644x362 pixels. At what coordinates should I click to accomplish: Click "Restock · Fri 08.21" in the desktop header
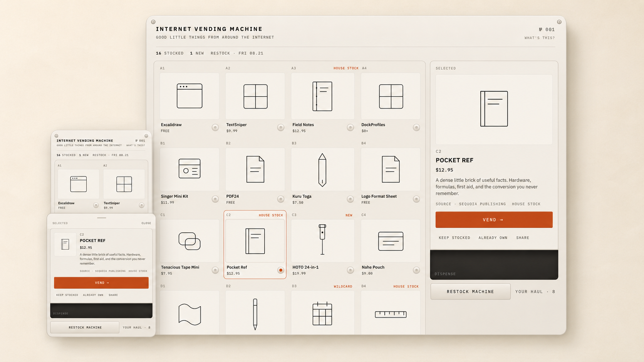[x=237, y=53]
